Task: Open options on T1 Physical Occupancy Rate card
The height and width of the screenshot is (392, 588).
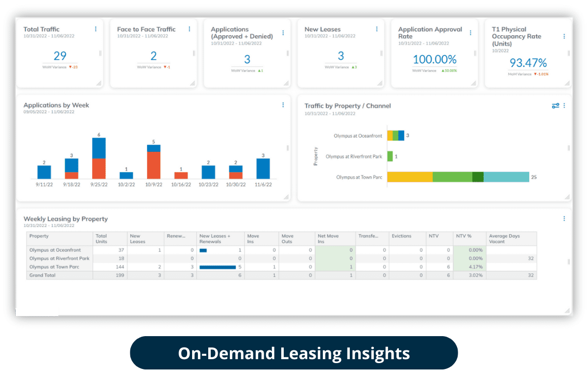Action: click(x=564, y=36)
